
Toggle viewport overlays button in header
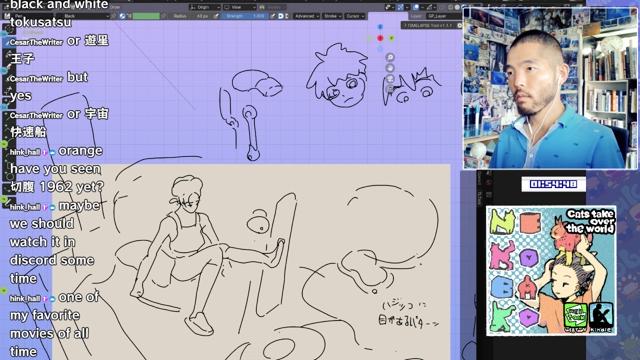coord(416,7)
